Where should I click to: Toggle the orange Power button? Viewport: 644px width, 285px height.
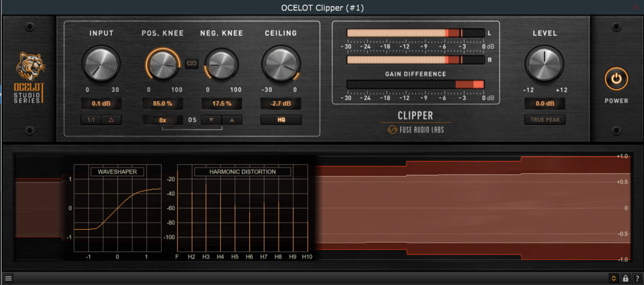(x=616, y=79)
